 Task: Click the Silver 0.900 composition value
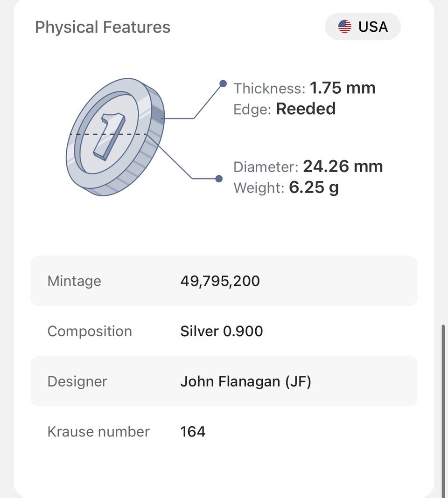click(x=222, y=332)
